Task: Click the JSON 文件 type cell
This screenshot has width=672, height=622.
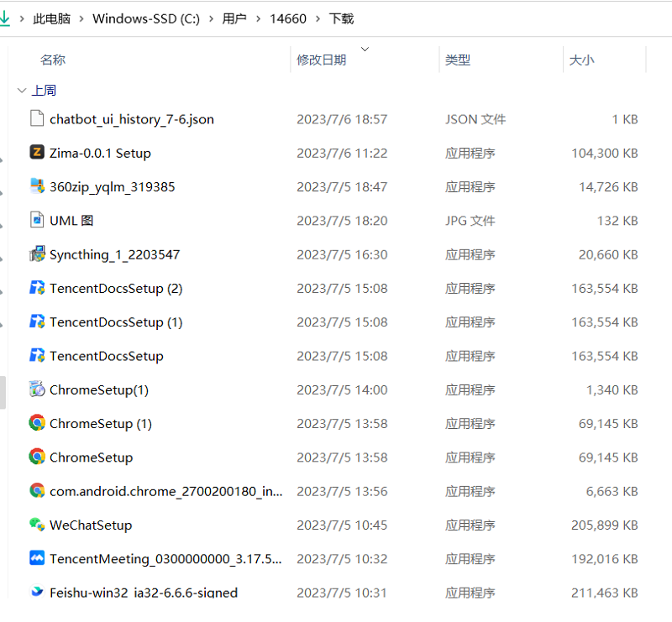Action: [475, 119]
